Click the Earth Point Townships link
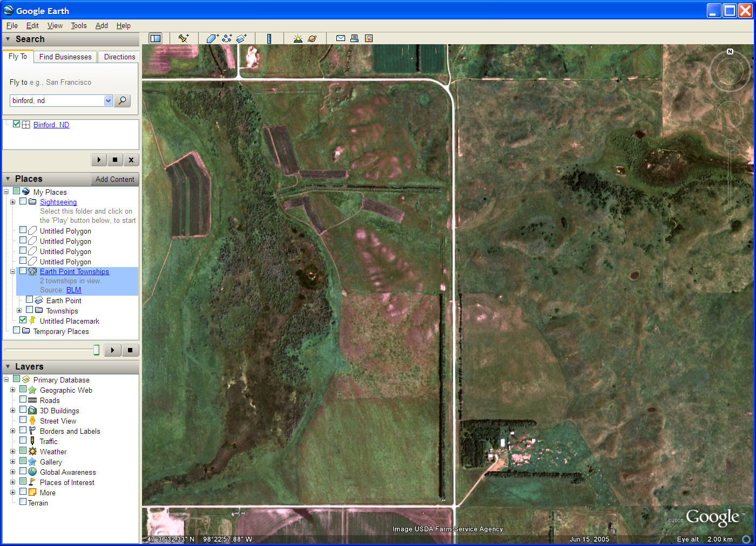The width and height of the screenshot is (756, 546). pyautogui.click(x=75, y=271)
